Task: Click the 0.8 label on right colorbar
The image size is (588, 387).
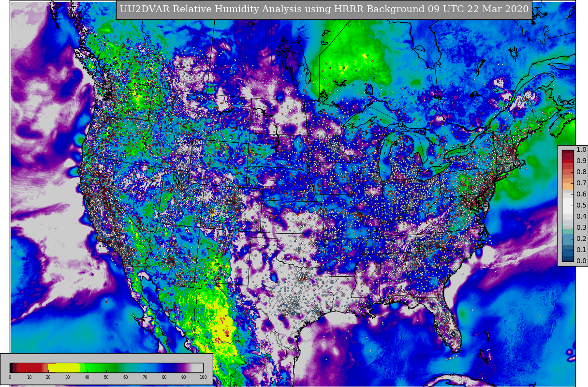Action: coord(581,172)
